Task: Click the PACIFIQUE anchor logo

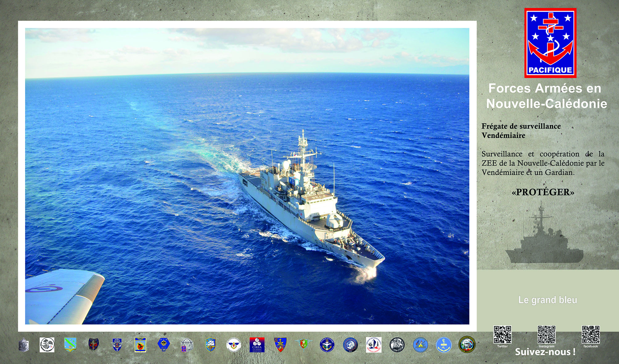Action: tap(550, 43)
